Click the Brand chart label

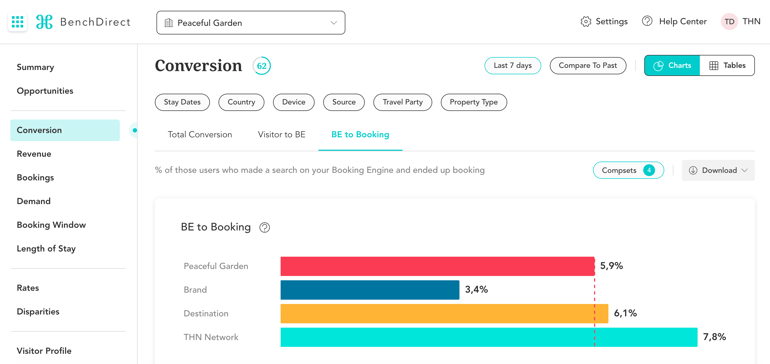coord(195,290)
